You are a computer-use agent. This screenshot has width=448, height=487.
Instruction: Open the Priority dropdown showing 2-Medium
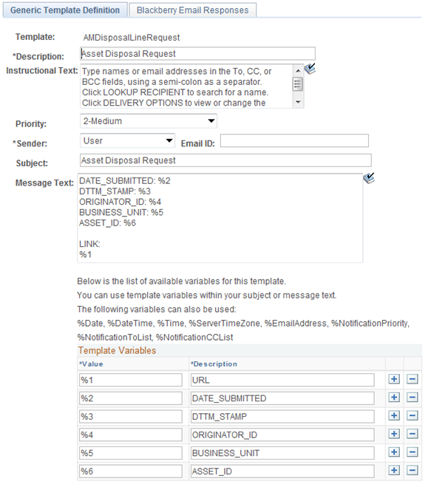(149, 120)
